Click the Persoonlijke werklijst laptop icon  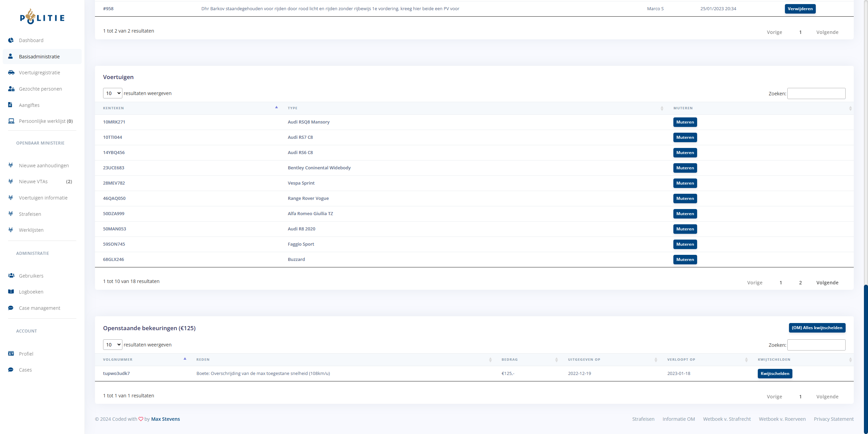11,121
